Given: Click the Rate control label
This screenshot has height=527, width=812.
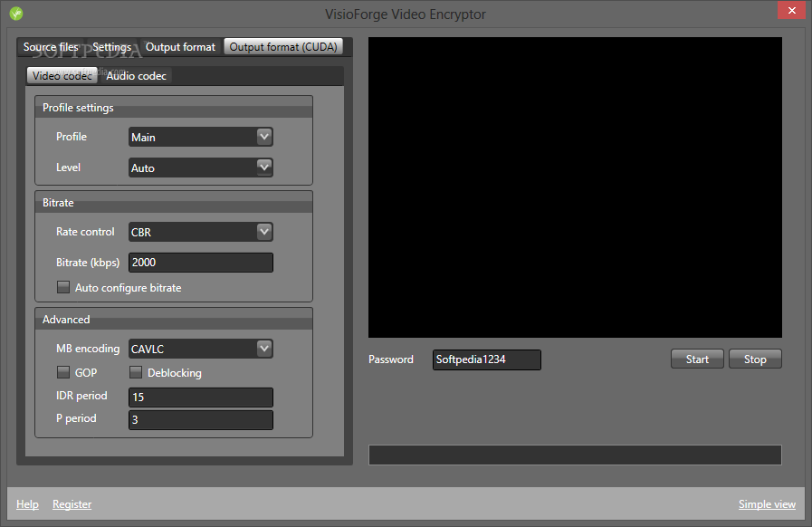Looking at the screenshot, I should [85, 232].
